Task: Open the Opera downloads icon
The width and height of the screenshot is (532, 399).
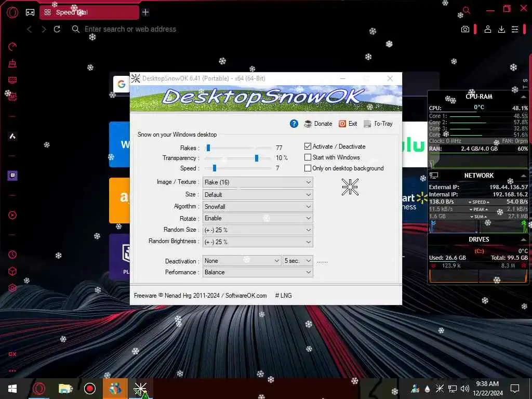Action: [501, 29]
